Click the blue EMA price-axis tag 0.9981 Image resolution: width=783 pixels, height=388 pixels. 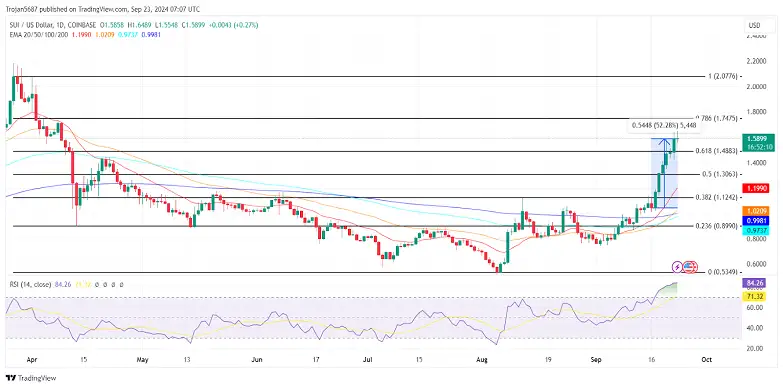click(x=755, y=220)
